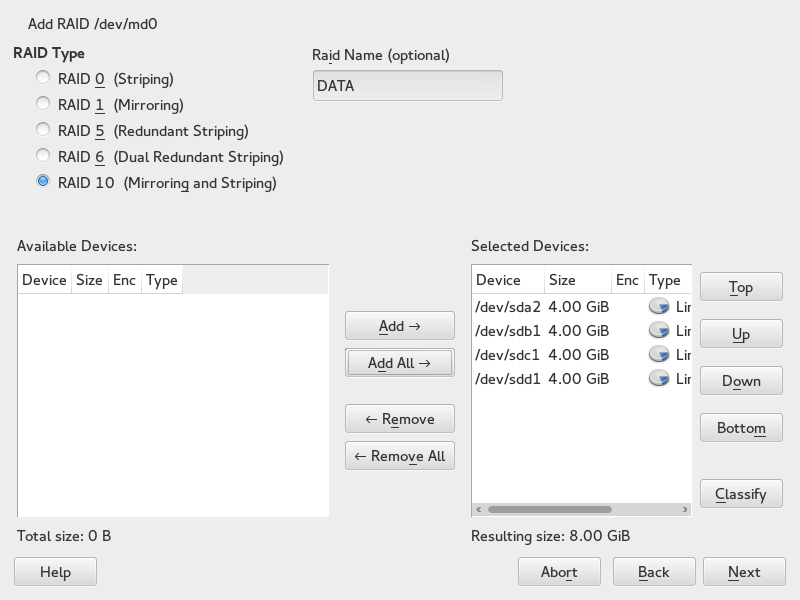Screen dimensions: 800x600
Task: Click the disk icon in /dev/sdd1 row
Action: [659, 379]
